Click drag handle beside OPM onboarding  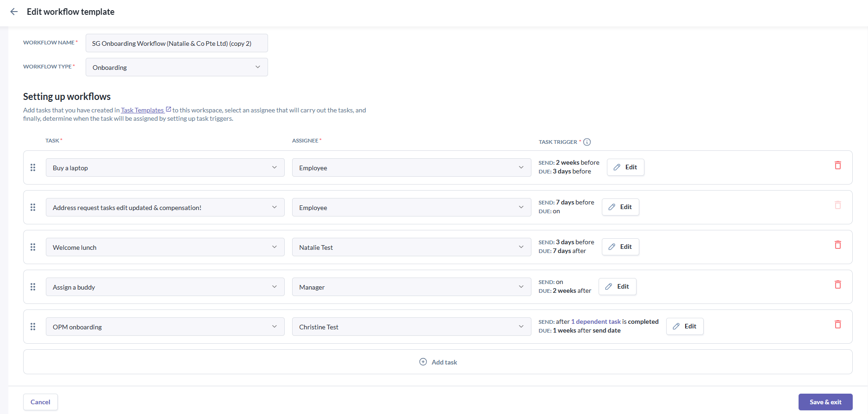pyautogui.click(x=33, y=327)
